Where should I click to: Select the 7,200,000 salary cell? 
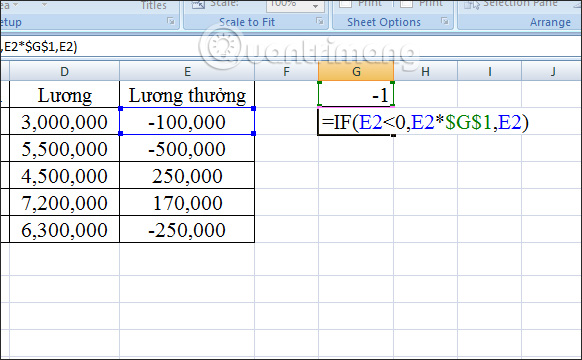65,202
